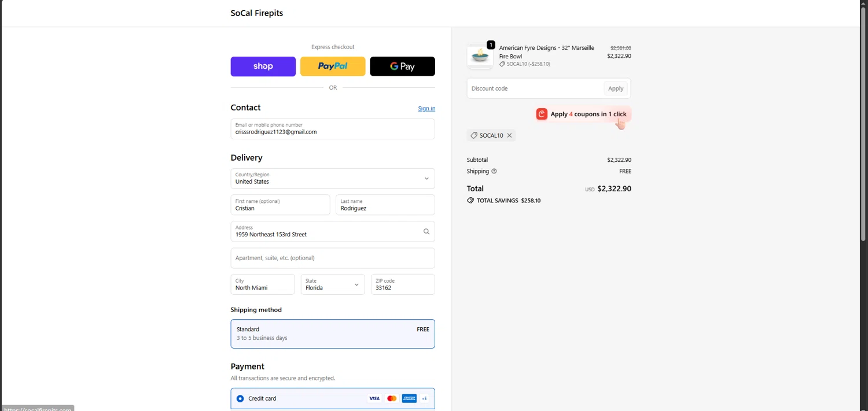The image size is (868, 411).
Task: Edit the Last name field
Action: tap(385, 205)
